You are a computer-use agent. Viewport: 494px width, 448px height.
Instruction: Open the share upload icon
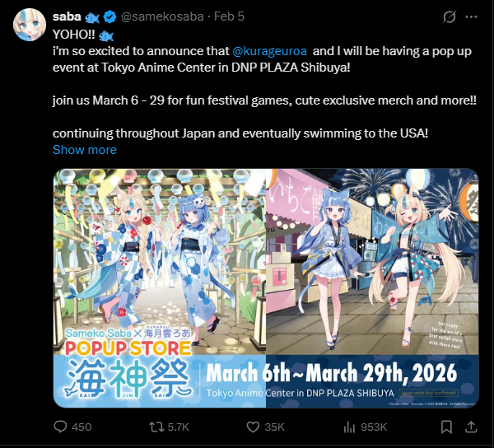pos(471,427)
